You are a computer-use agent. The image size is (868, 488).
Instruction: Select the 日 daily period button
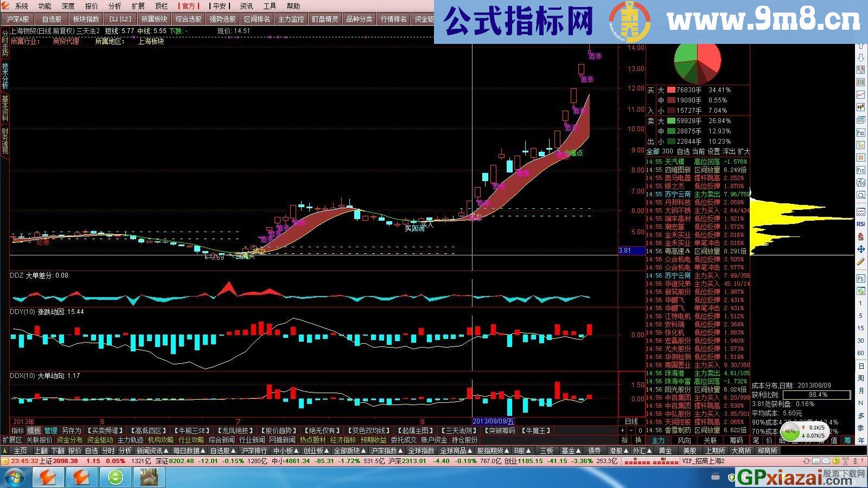[x=861, y=366]
